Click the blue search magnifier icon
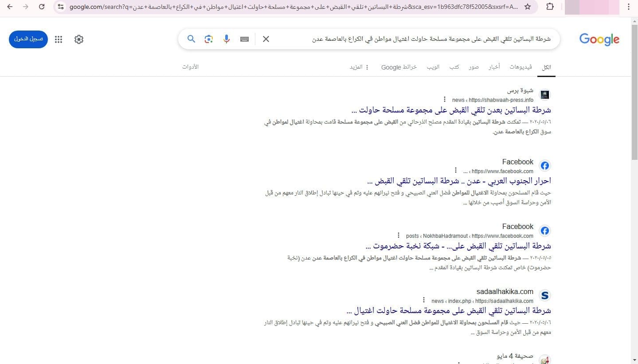The image size is (638, 364). point(191,39)
